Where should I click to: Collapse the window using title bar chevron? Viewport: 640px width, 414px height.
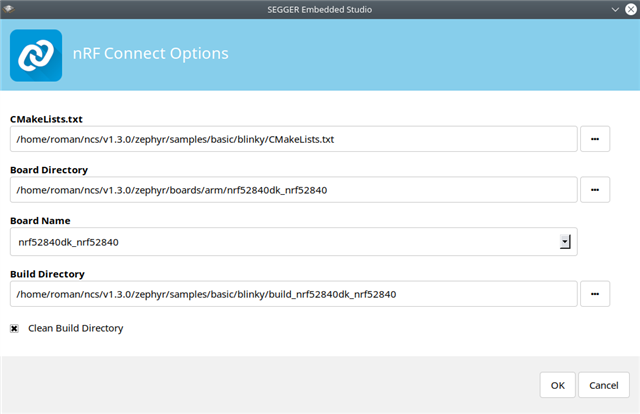[x=615, y=9]
